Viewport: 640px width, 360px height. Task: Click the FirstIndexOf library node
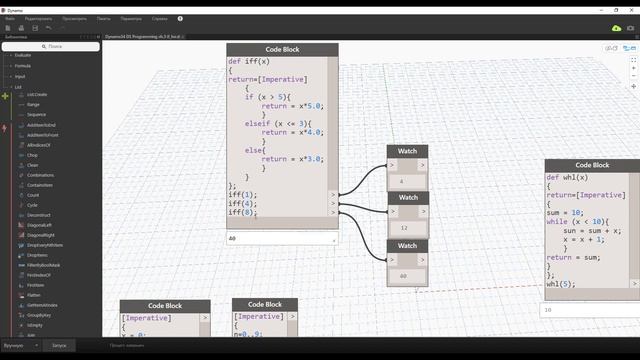39,275
